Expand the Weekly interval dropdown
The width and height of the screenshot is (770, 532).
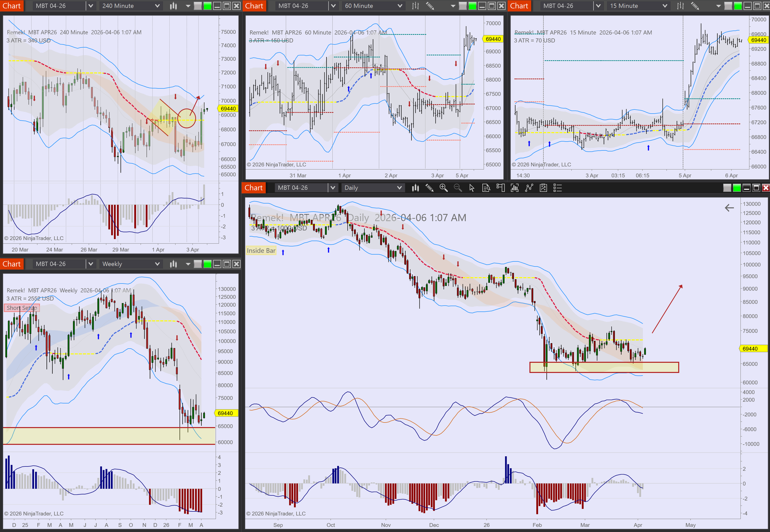tap(157, 264)
